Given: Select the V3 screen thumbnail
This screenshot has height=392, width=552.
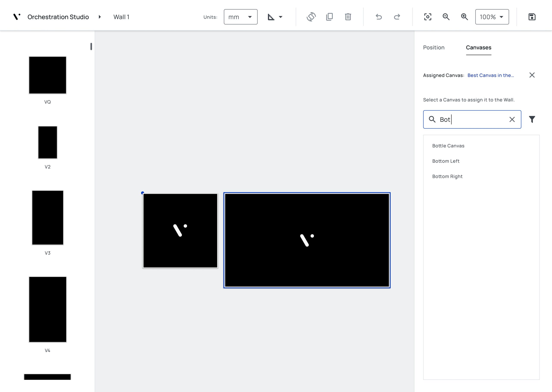Looking at the screenshot, I should (x=48, y=218).
